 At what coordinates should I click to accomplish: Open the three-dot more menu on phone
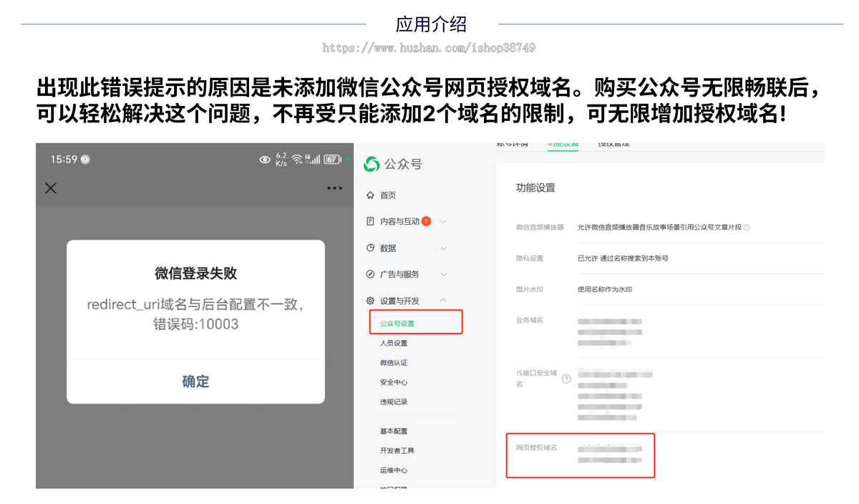[334, 188]
